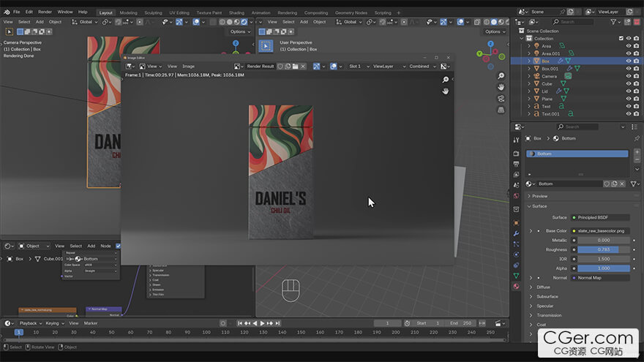Screen dimensions: 644x362
Task: Open the Material properties tab
Action: [516, 287]
